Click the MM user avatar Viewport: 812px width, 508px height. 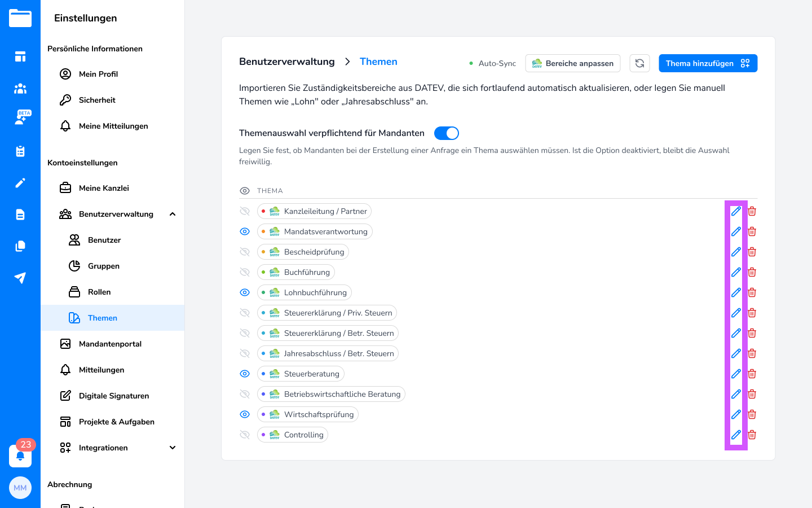point(20,488)
